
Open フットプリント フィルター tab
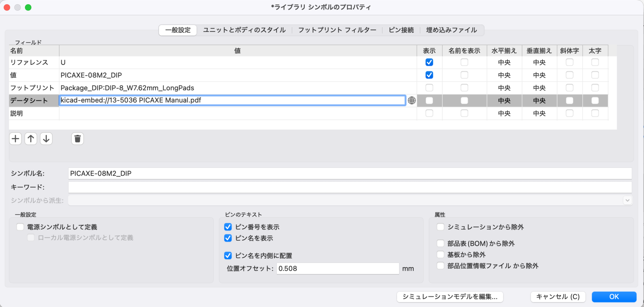337,30
